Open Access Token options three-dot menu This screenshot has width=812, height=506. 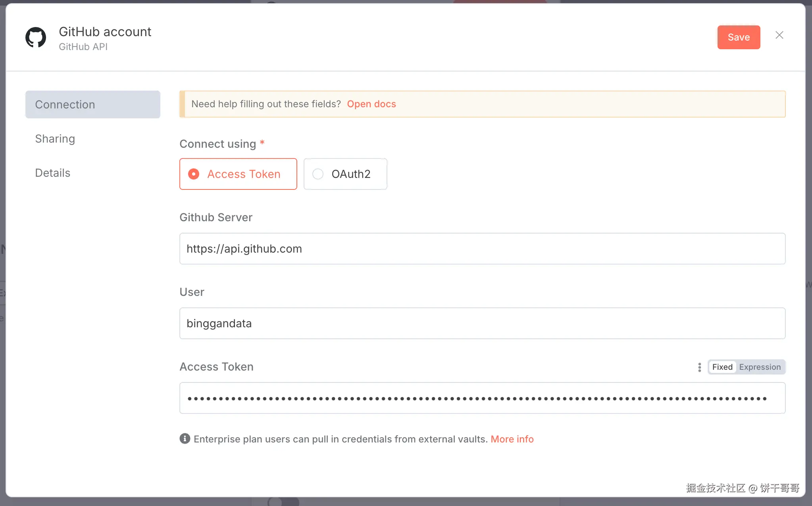(699, 367)
